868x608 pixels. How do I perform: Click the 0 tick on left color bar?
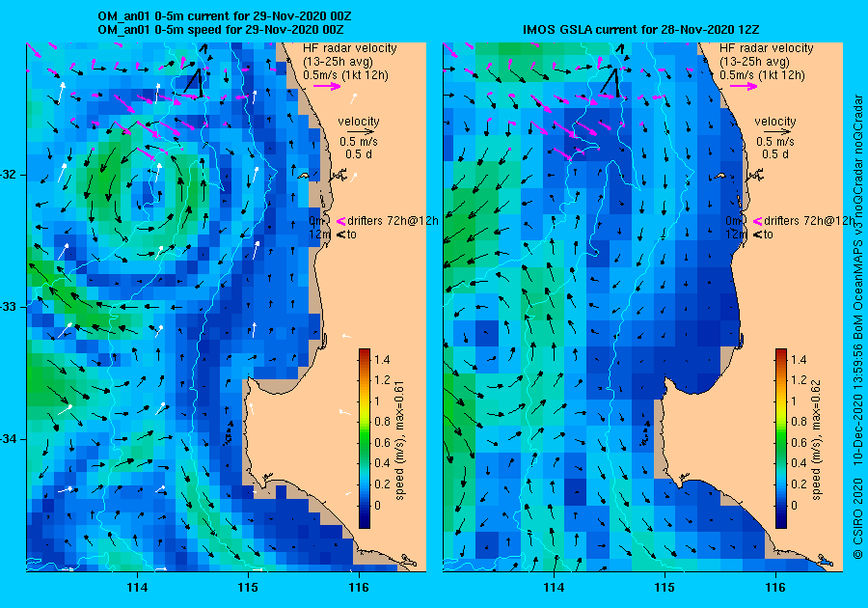pos(377,505)
